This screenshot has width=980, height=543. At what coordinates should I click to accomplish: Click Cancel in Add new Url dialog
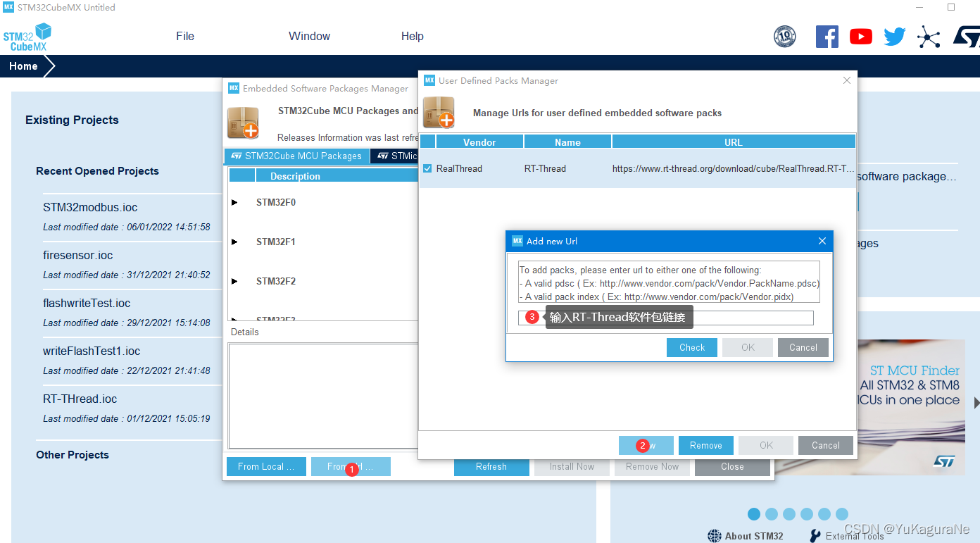[803, 347]
